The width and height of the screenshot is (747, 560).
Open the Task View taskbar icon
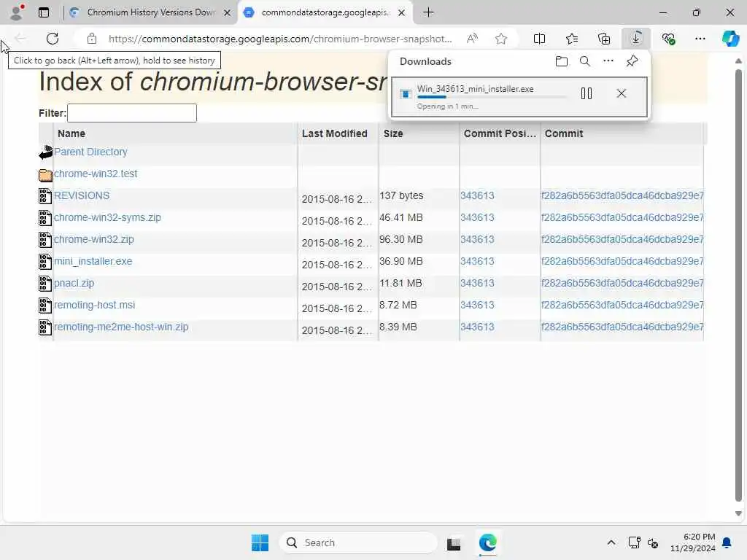(x=454, y=543)
